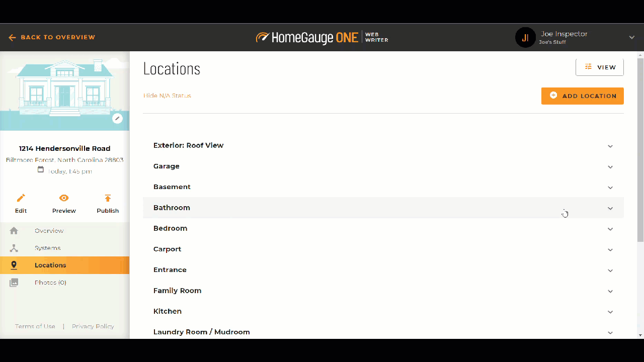Click the Publish upload arrow icon
Viewport: 644px width, 362px height.
108,198
